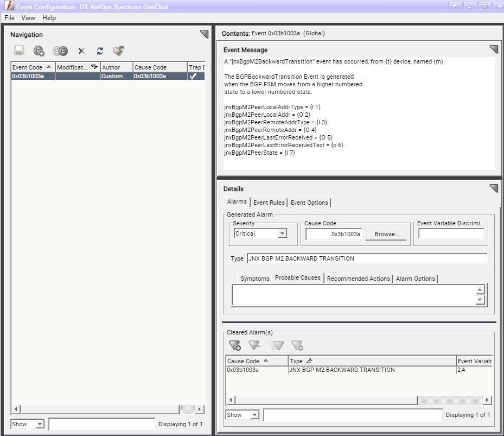Sort Navigation table by Event Code
The width and height of the screenshot is (504, 436).
[x=33, y=67]
